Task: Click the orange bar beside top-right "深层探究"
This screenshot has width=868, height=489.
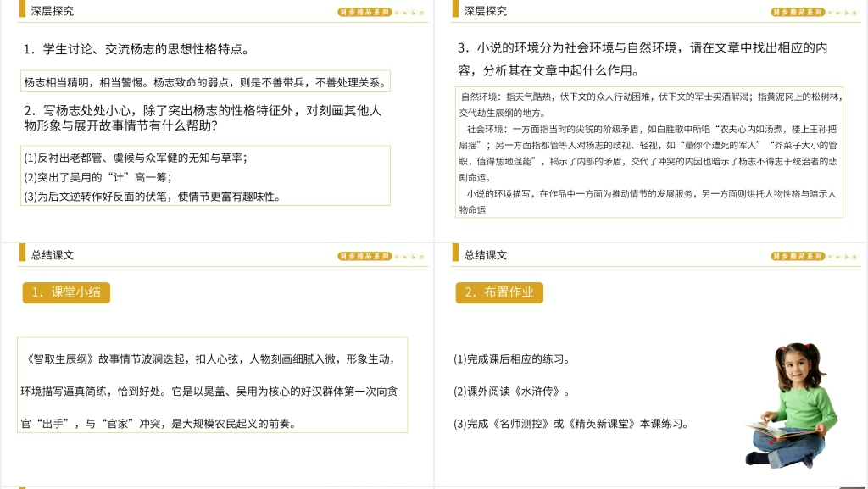Action: click(x=455, y=11)
